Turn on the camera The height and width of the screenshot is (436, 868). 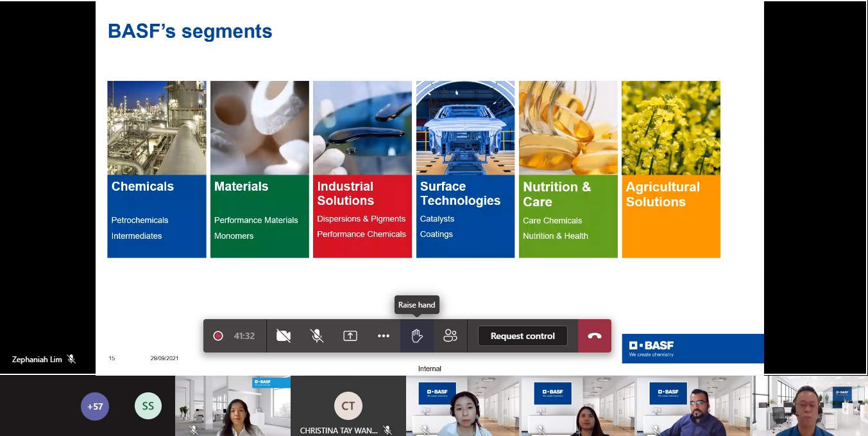(283, 336)
